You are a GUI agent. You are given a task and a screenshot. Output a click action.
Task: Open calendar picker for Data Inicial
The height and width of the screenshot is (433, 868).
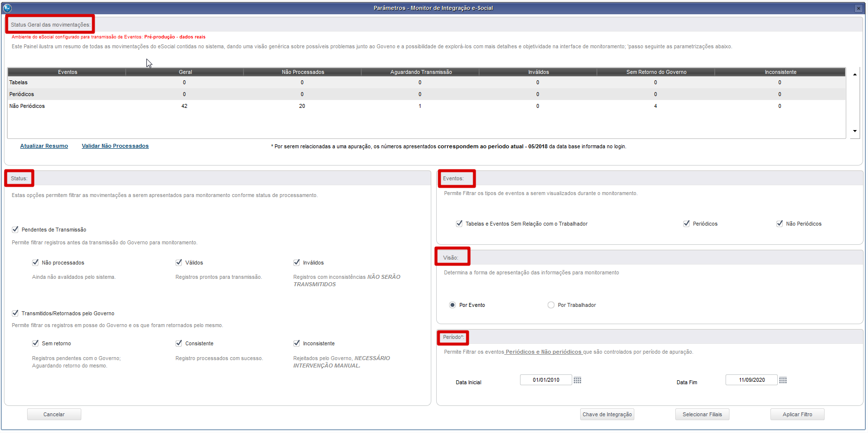(x=577, y=380)
